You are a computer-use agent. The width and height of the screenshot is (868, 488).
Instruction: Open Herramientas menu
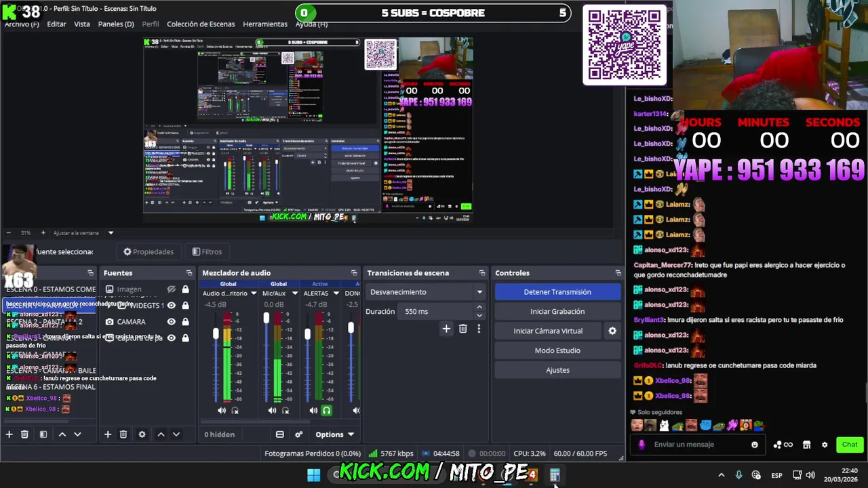[265, 24]
